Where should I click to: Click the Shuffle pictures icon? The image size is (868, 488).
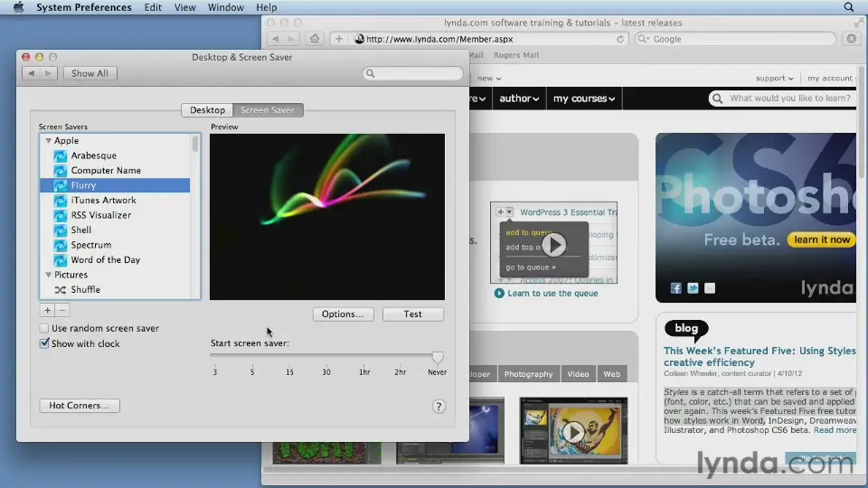pos(61,289)
